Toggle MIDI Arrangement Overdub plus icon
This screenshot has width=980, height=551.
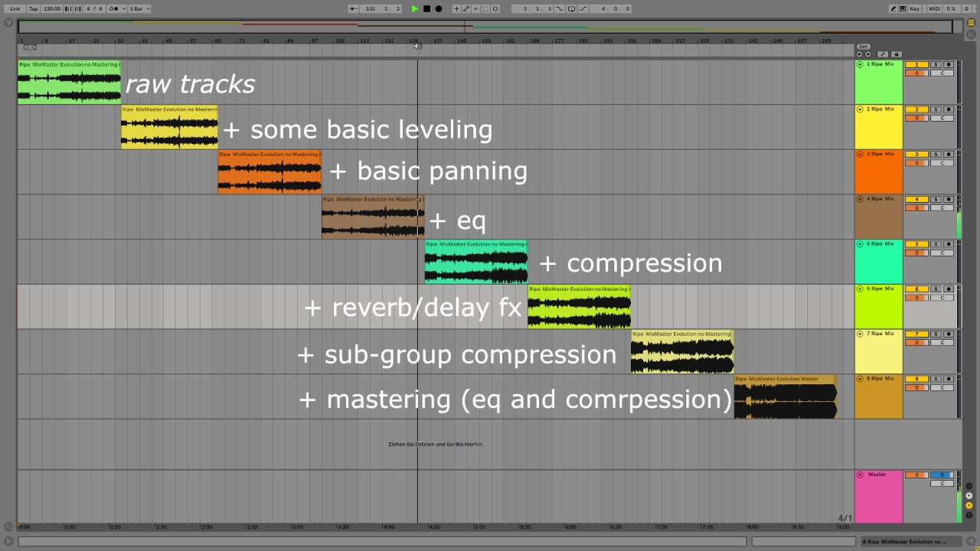click(x=456, y=9)
